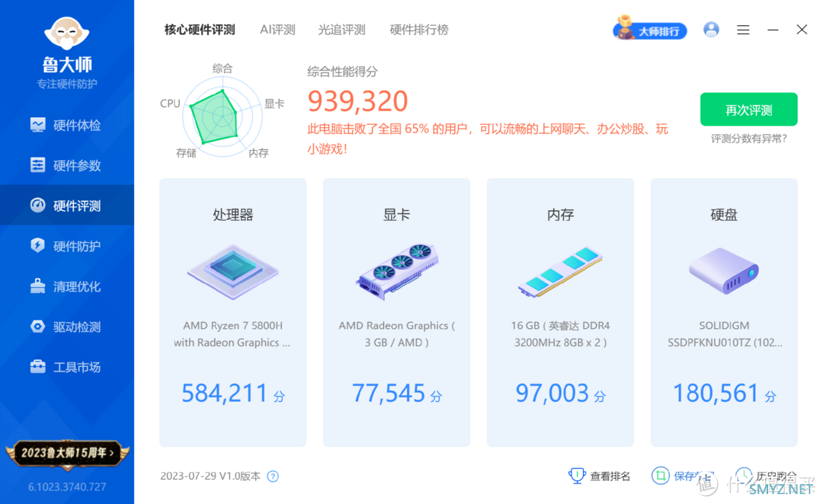
Task: Open 硬件参数 in the sidebar
Action: pyautogui.click(x=66, y=166)
